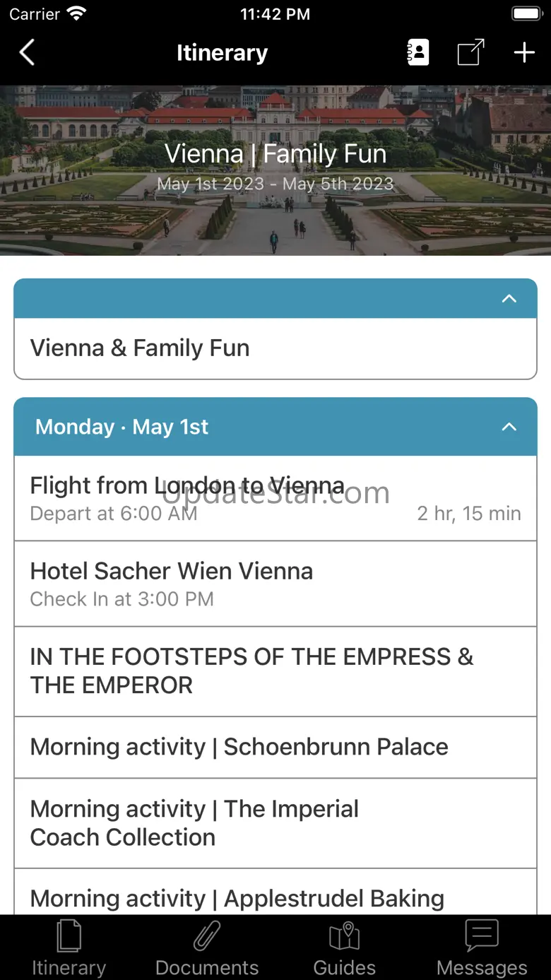551x980 pixels.
Task: Tap the share/export itinerary icon
Action: (x=470, y=53)
